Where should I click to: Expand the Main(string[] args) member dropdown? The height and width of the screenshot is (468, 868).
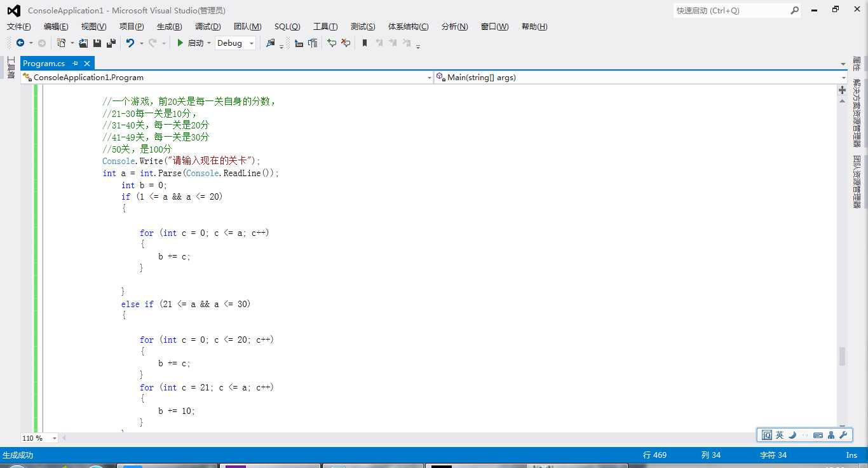[x=843, y=78]
